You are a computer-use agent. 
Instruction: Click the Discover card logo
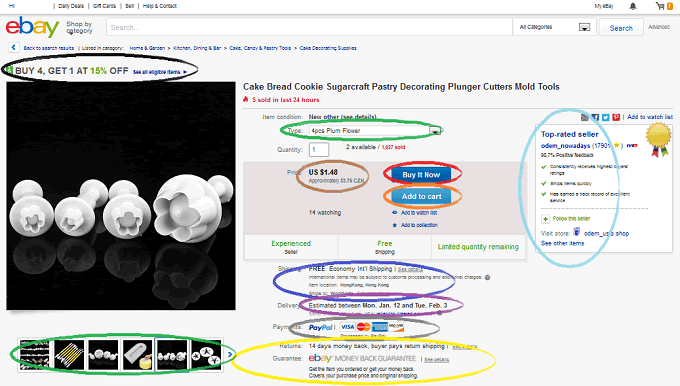click(x=396, y=327)
